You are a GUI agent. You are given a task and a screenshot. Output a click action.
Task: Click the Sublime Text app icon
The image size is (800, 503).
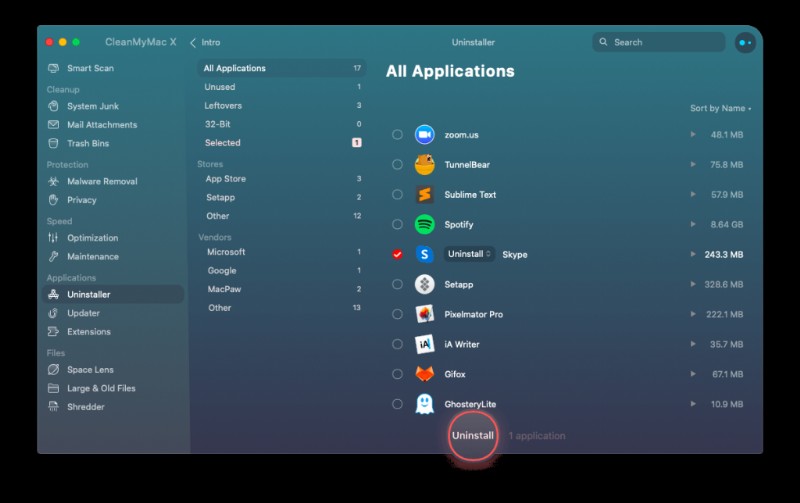coord(424,194)
